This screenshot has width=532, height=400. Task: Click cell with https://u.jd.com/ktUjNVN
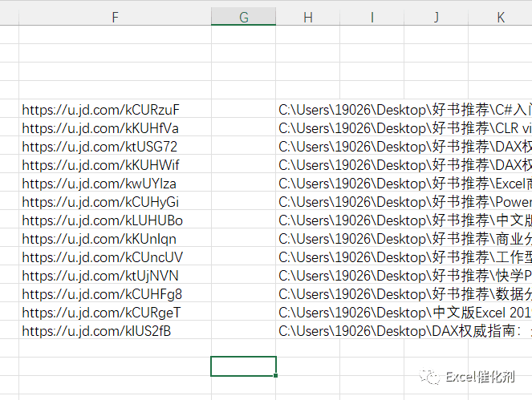pyautogui.click(x=115, y=274)
